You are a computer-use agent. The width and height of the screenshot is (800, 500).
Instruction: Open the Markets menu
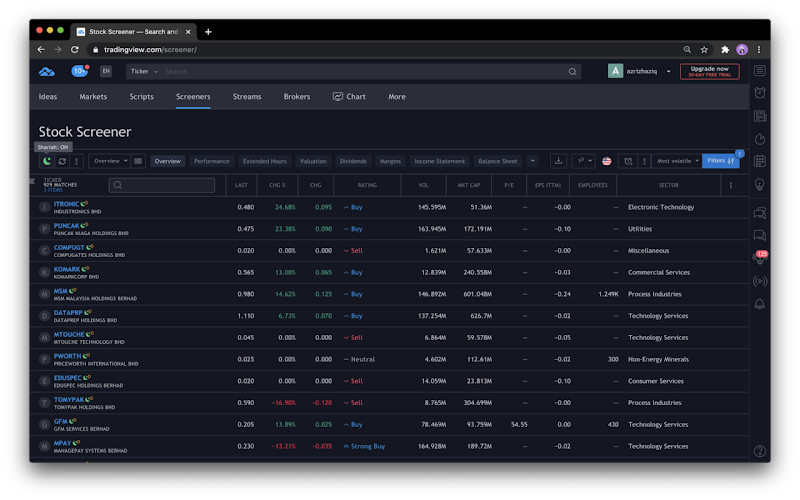(x=93, y=96)
